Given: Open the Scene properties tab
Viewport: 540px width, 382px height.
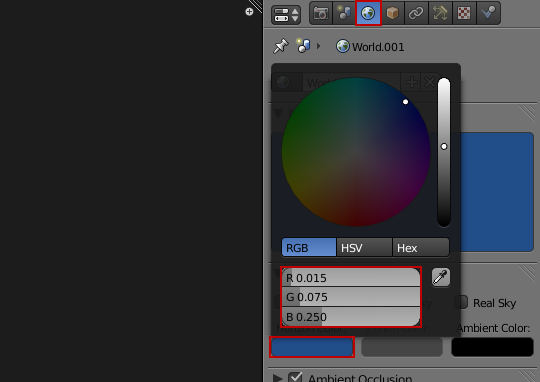Looking at the screenshot, I should click(x=344, y=13).
